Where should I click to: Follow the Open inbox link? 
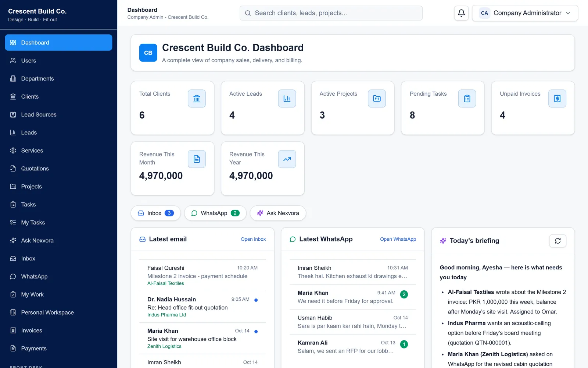253,239
